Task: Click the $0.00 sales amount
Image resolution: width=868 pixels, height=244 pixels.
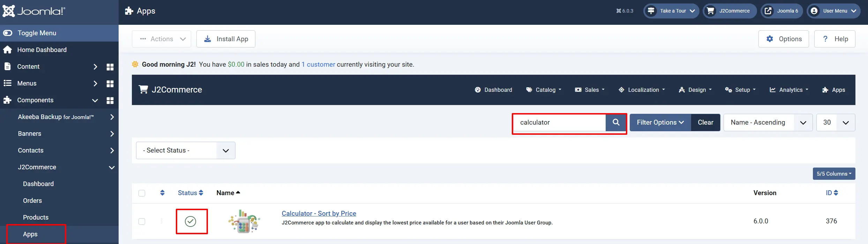Action: (x=236, y=65)
